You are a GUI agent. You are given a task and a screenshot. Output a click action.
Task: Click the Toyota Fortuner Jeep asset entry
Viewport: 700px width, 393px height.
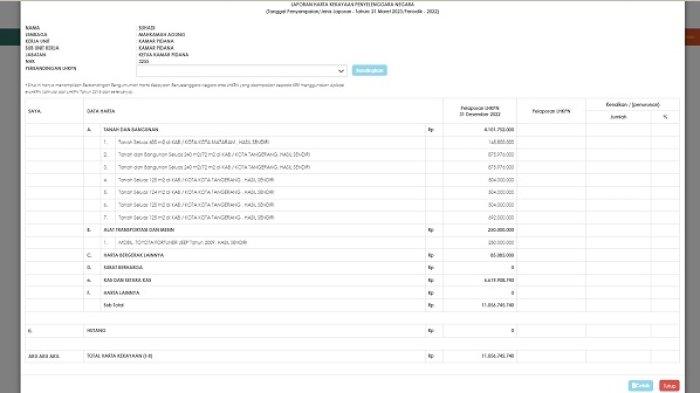click(x=183, y=242)
